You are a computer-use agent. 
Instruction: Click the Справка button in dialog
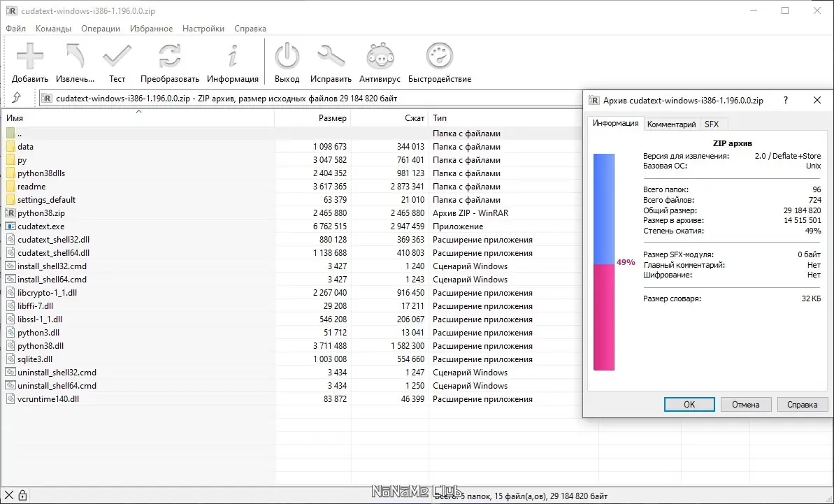pyautogui.click(x=802, y=405)
